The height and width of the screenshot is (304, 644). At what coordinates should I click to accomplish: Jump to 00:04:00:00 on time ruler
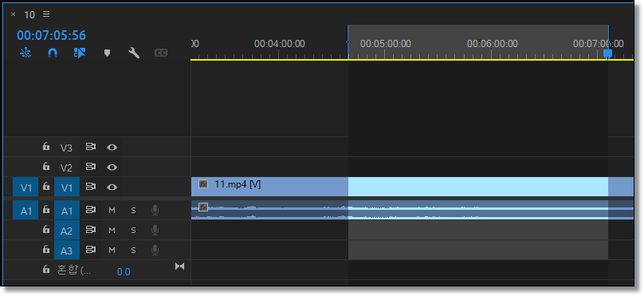280,44
